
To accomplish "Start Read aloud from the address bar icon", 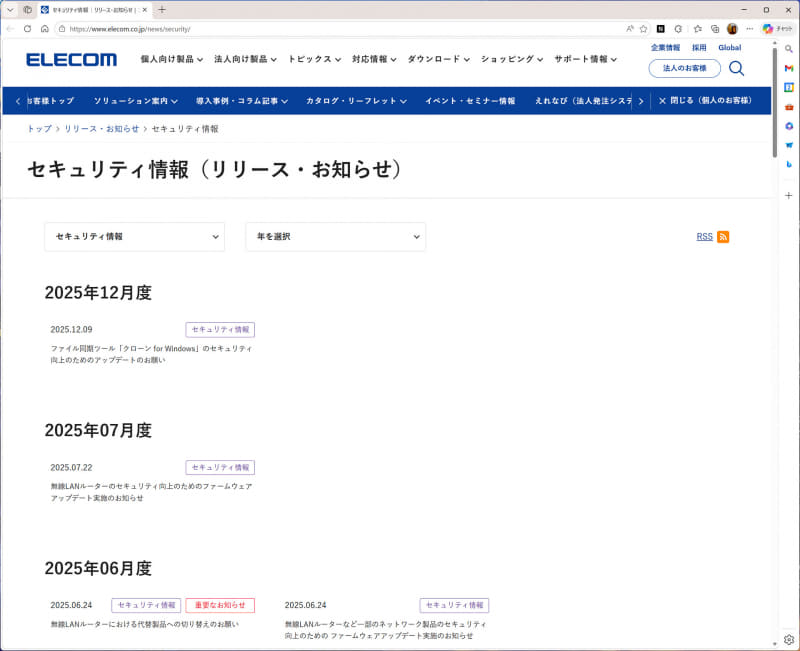I will pyautogui.click(x=630, y=29).
